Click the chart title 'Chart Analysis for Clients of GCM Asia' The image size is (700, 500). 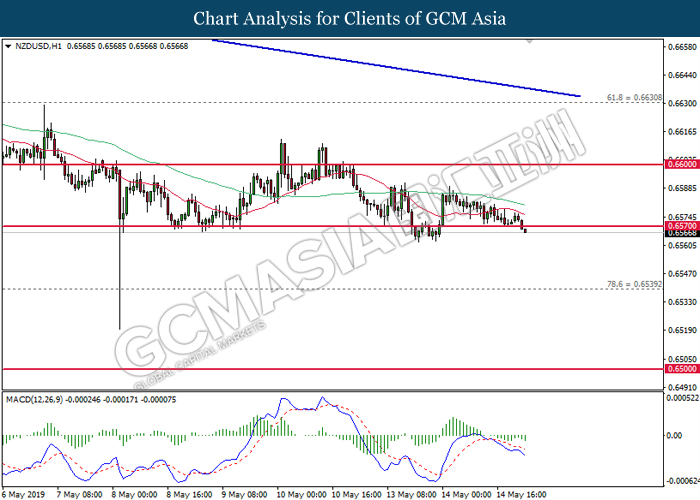(350, 19)
